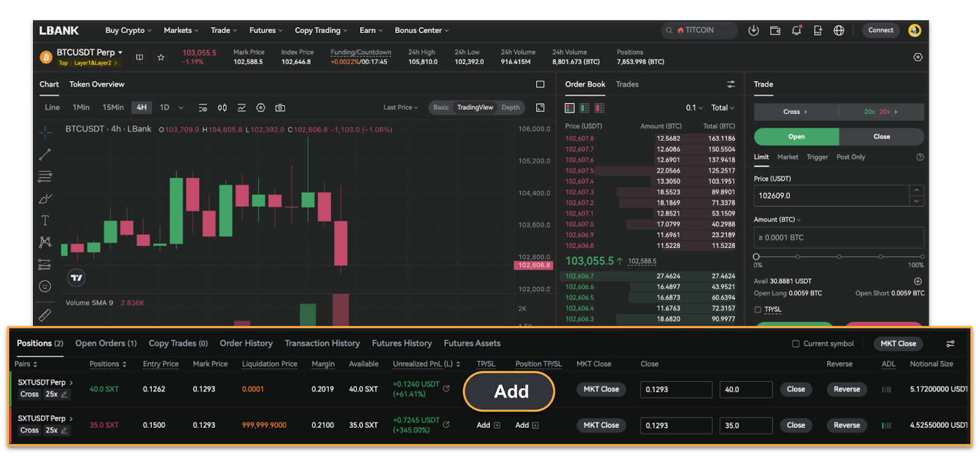The width and height of the screenshot is (980, 456).
Task: Open the guide book icon beside BTCUSDT Perp
Action: pyautogui.click(x=140, y=57)
